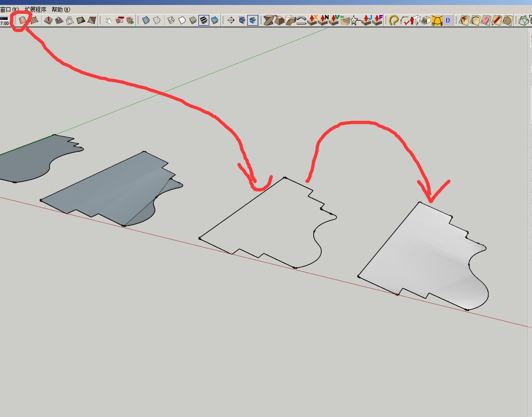
Task: Click the shadow time slider above 7:00
Action: (4, 19)
